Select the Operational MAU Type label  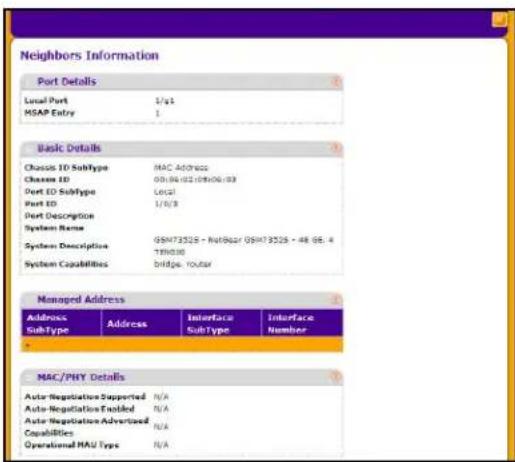pos(72,445)
